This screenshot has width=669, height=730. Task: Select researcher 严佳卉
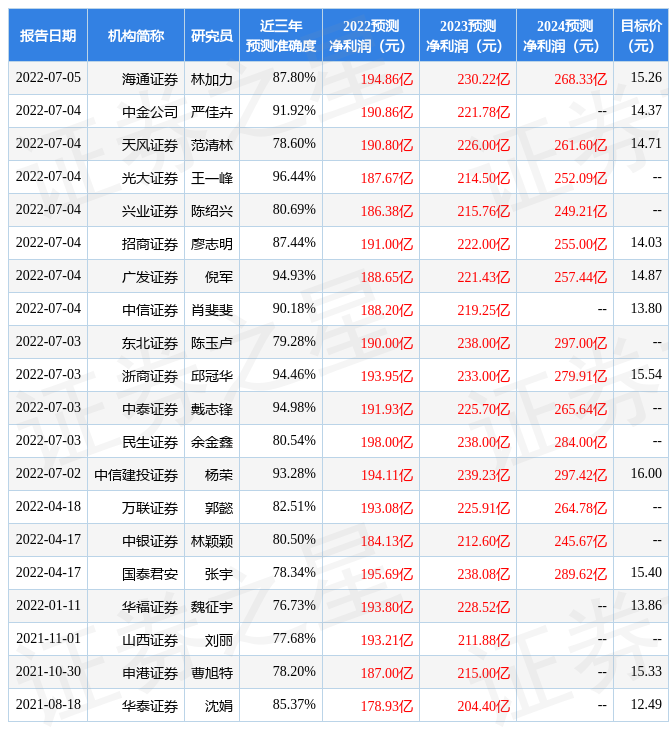click(212, 112)
